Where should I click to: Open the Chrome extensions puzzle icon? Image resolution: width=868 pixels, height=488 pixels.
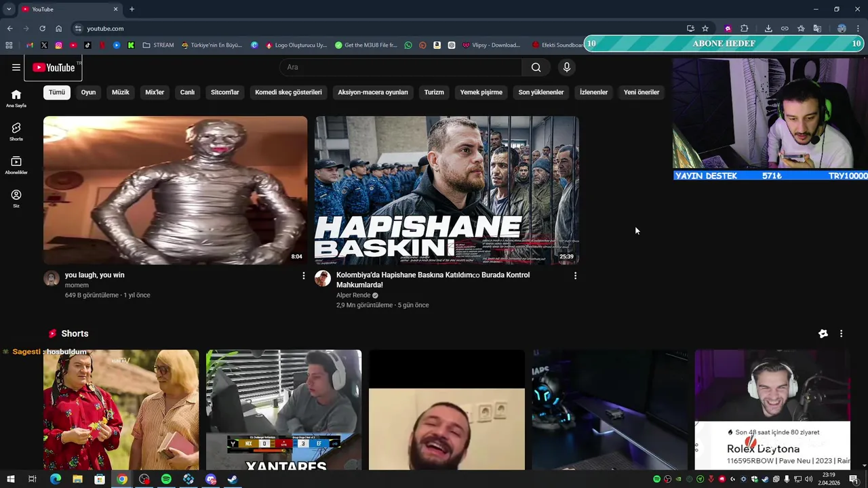click(x=744, y=28)
